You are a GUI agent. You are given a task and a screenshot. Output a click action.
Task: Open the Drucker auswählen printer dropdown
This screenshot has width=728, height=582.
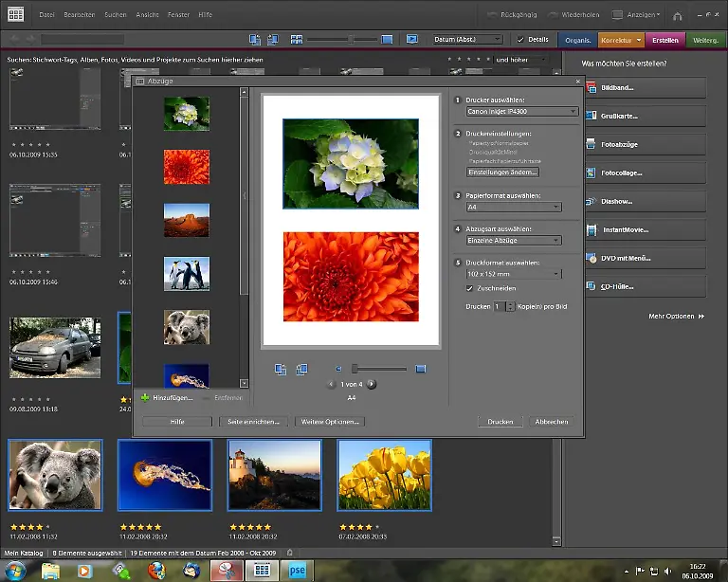(x=521, y=111)
